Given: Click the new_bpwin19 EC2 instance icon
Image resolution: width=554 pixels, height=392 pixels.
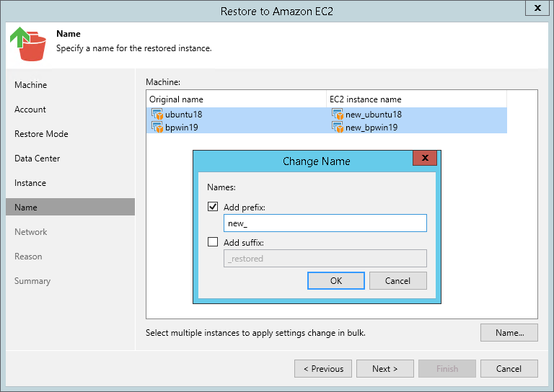Looking at the screenshot, I should click(338, 127).
